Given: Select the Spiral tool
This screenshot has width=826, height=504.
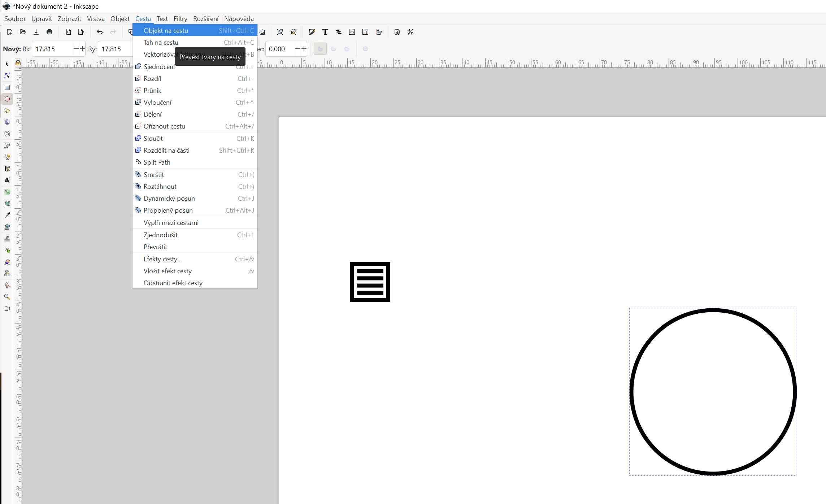Looking at the screenshot, I should [x=7, y=134].
